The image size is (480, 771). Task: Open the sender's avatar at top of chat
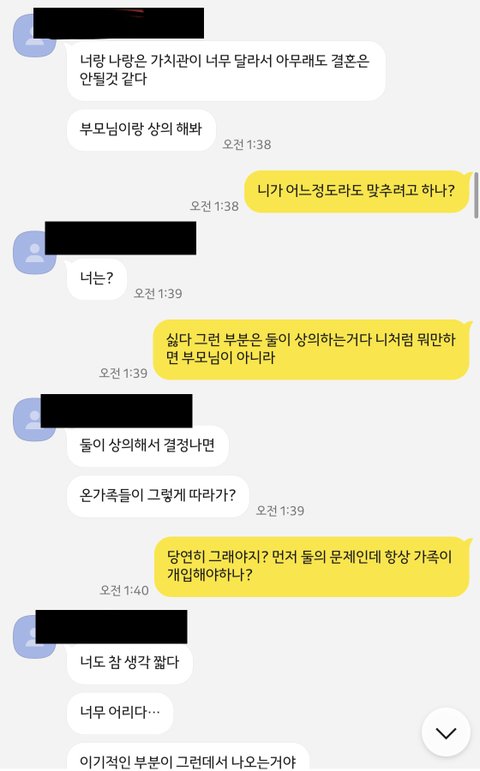click(x=34, y=36)
